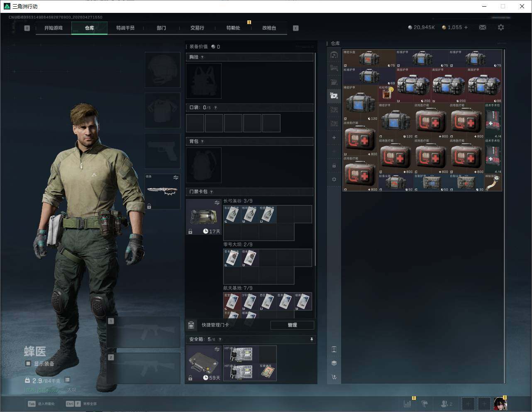Open the statistics bar-chart icon in the bottom bar
Screen dimensions: 532x412
(x=408, y=403)
